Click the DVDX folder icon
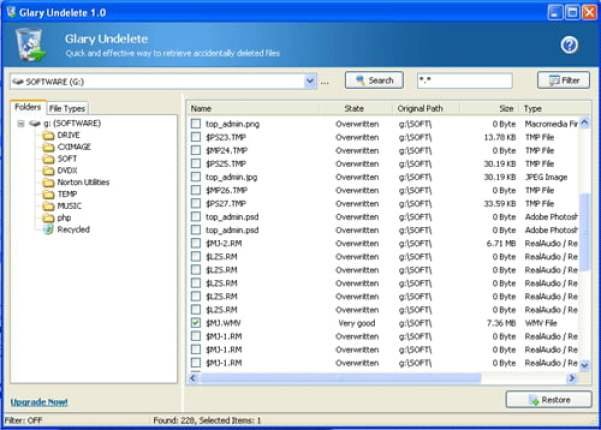The image size is (601, 430). [x=48, y=171]
